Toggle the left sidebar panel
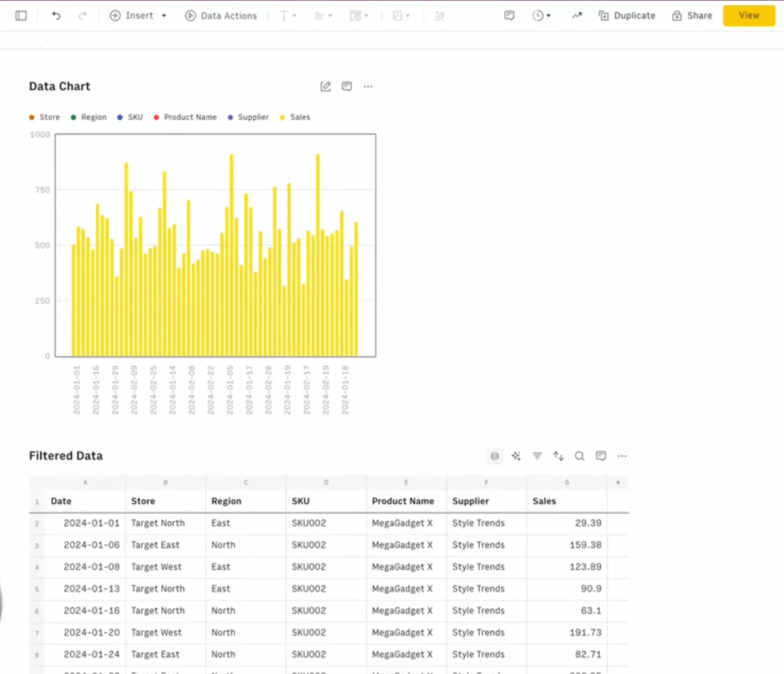 21,16
